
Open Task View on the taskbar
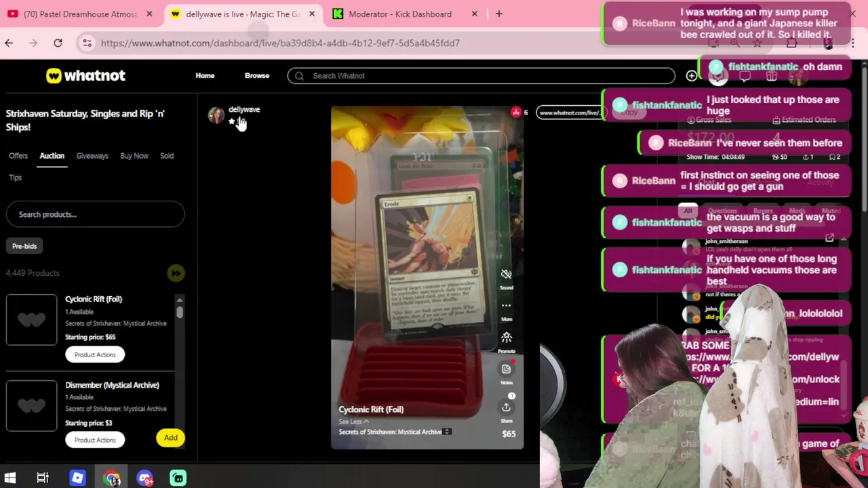43,479
